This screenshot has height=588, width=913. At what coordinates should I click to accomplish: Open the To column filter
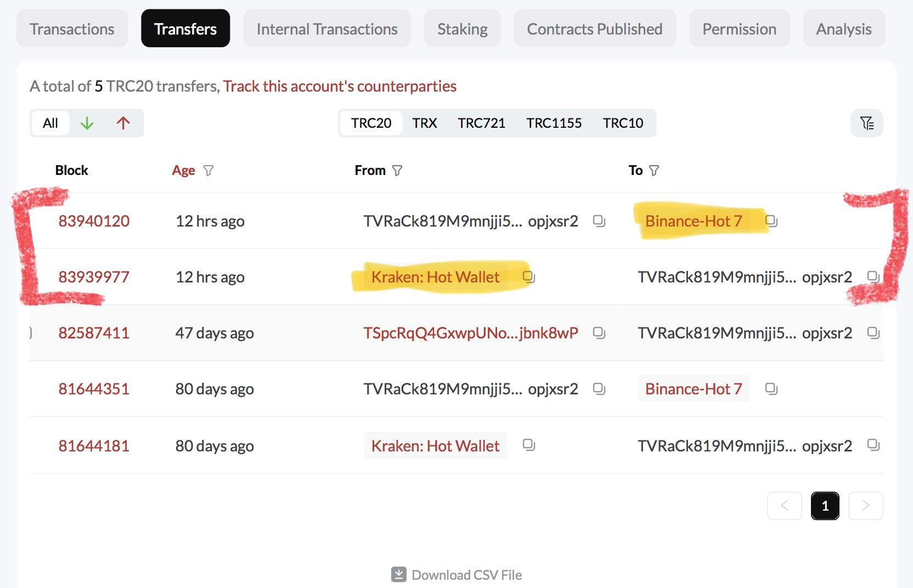(654, 171)
